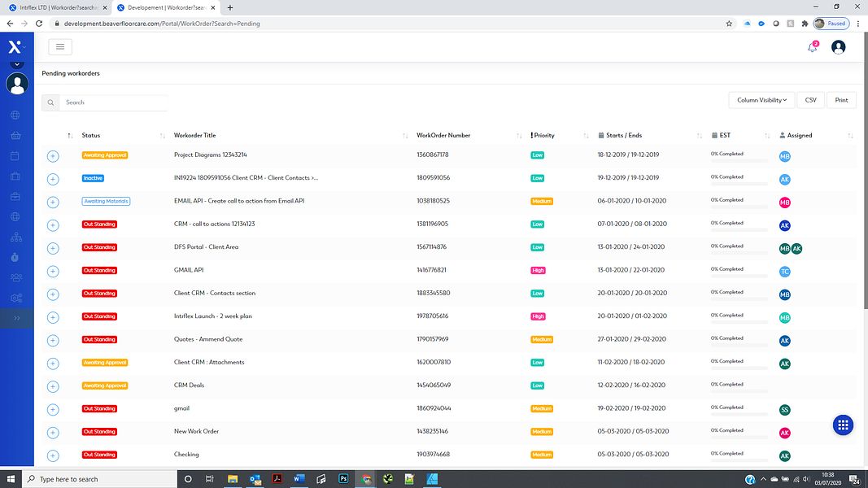Sort by Workorder Title column
Screen dimensions: 868x488
coord(195,136)
